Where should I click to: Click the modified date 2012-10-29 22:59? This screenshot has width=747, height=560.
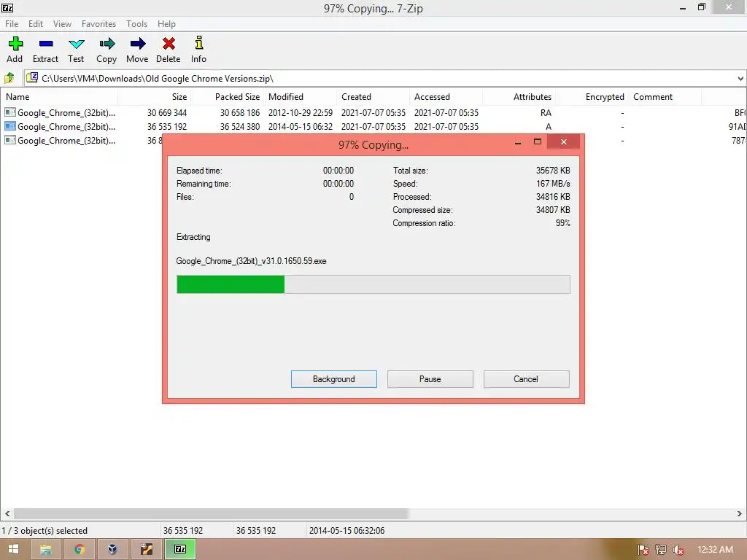pos(300,113)
